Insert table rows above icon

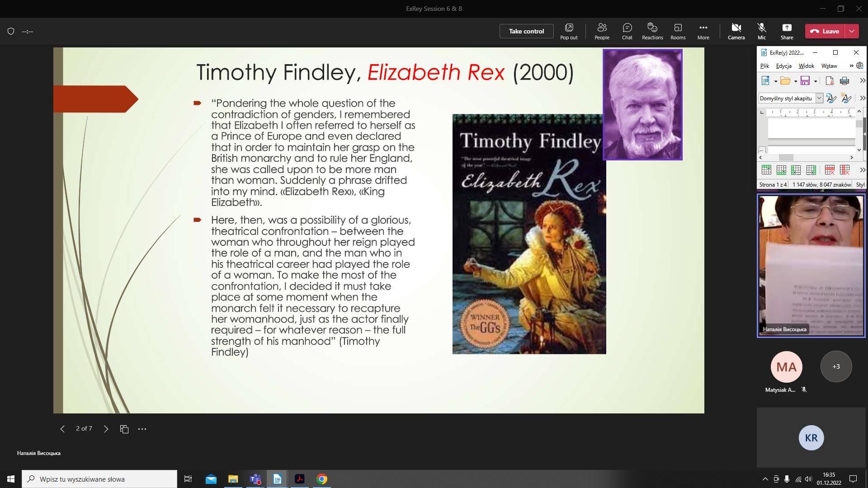766,170
